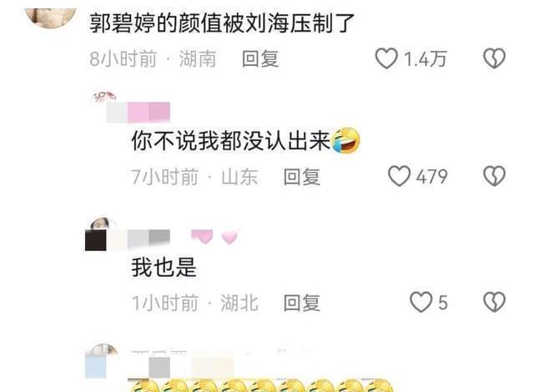
Task: Tap broken heart on 湖北 reply
Action: (x=494, y=302)
